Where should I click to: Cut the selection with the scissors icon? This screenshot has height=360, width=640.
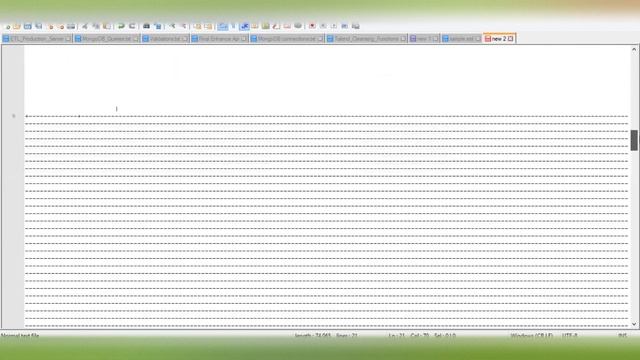pyautogui.click(x=85, y=27)
